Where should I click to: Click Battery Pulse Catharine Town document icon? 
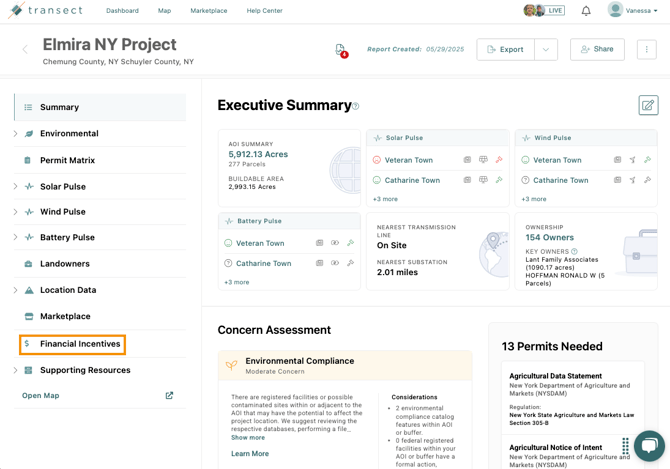click(x=319, y=263)
